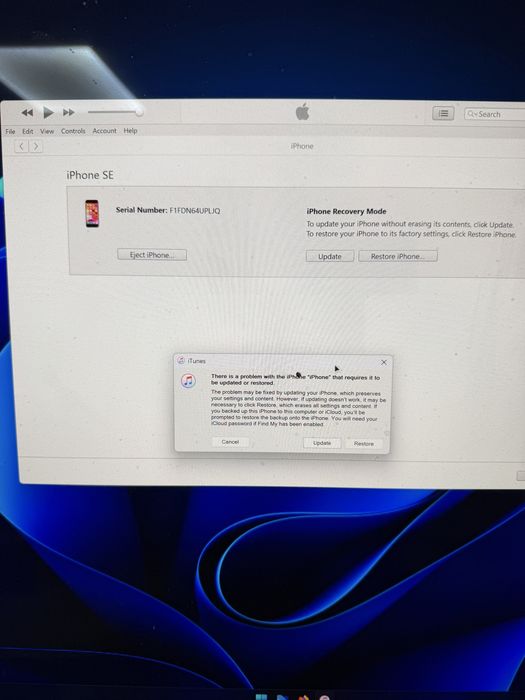This screenshot has width=525, height=700.
Task: Start playback with the Play button
Action: (x=48, y=112)
